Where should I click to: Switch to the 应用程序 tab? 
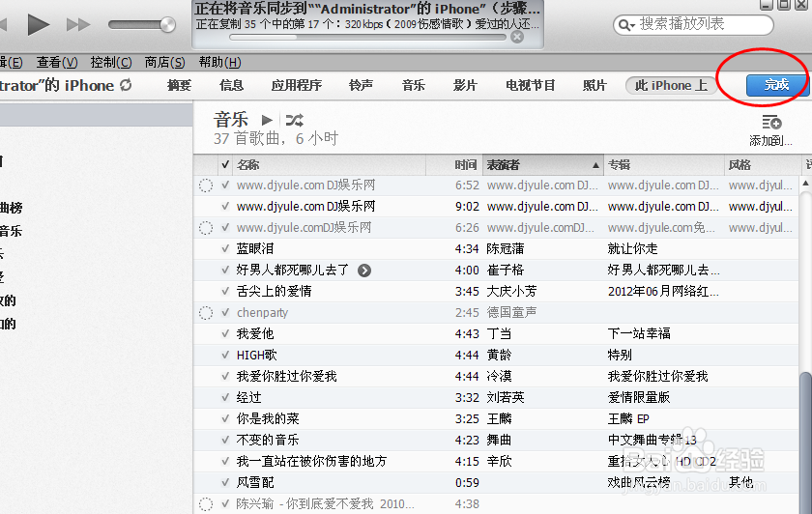[x=296, y=85]
